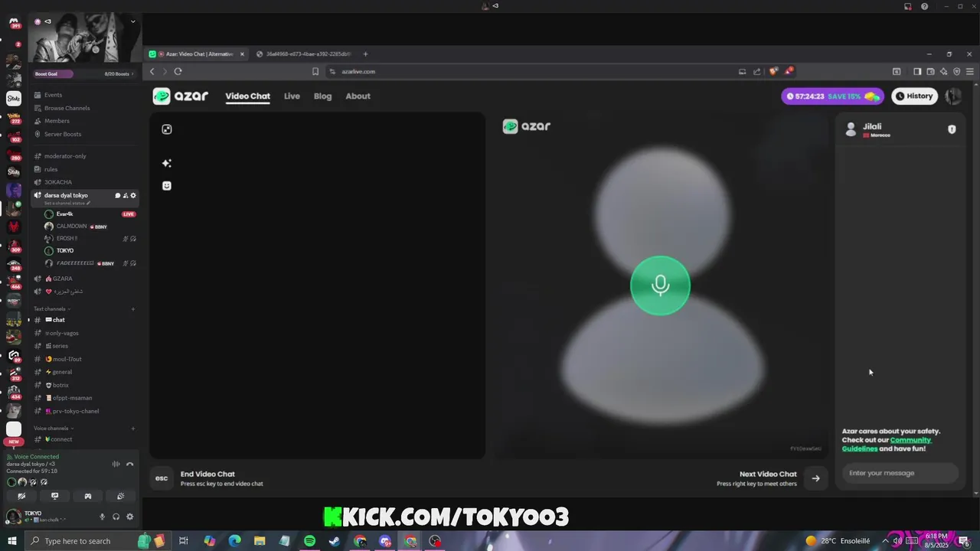Deafen Discord audio with the headphones icon
This screenshot has width=980, height=551.
116,517
